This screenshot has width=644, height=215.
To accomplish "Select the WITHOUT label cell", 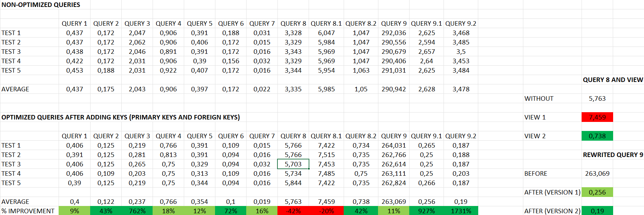I will tap(539, 99).
